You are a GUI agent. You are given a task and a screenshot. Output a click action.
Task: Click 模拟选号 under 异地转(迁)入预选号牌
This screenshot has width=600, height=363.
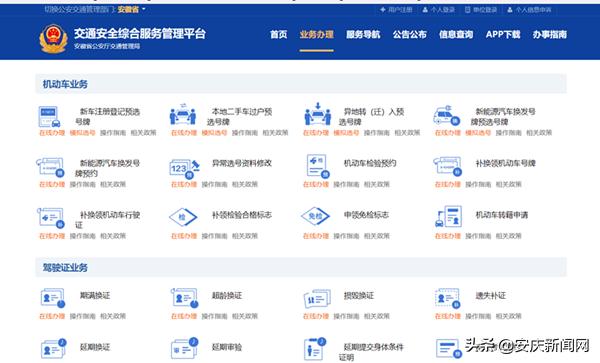tap(346, 133)
